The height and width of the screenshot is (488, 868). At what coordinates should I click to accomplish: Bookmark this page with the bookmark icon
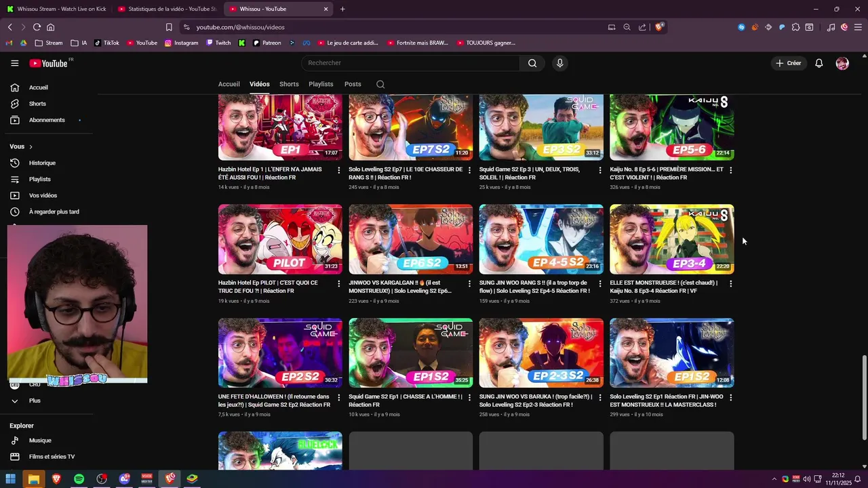click(169, 27)
